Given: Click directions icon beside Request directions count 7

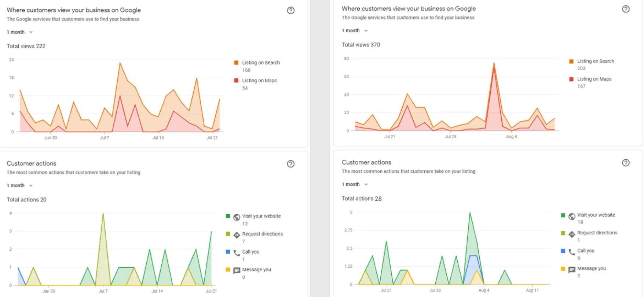Looking at the screenshot, I should (x=237, y=235).
